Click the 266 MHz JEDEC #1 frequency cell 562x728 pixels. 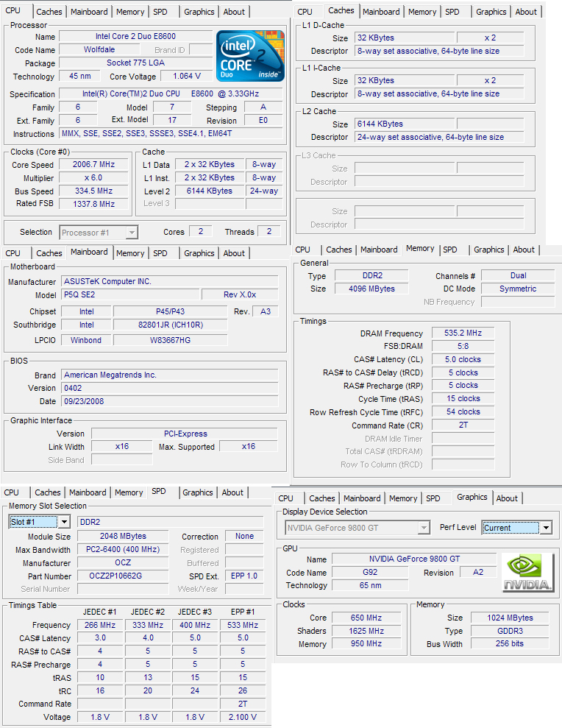point(100,625)
